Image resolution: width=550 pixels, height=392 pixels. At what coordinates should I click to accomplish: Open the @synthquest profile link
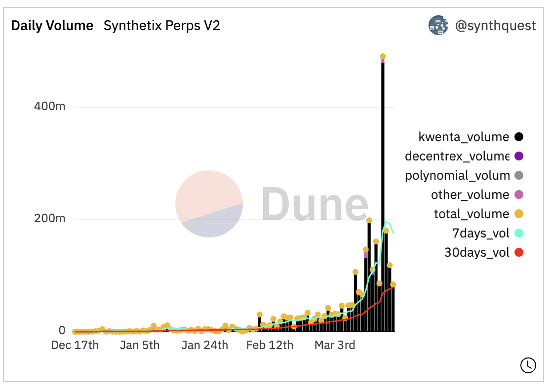click(495, 26)
